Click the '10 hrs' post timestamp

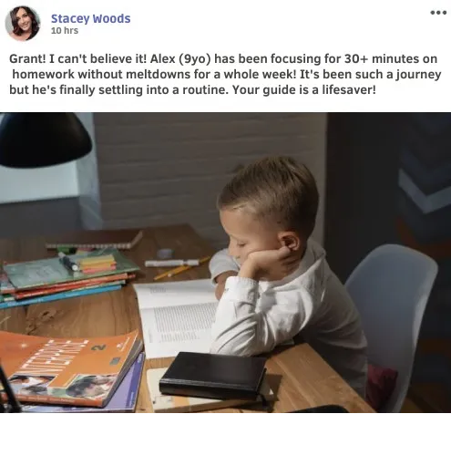pyautogui.click(x=65, y=31)
